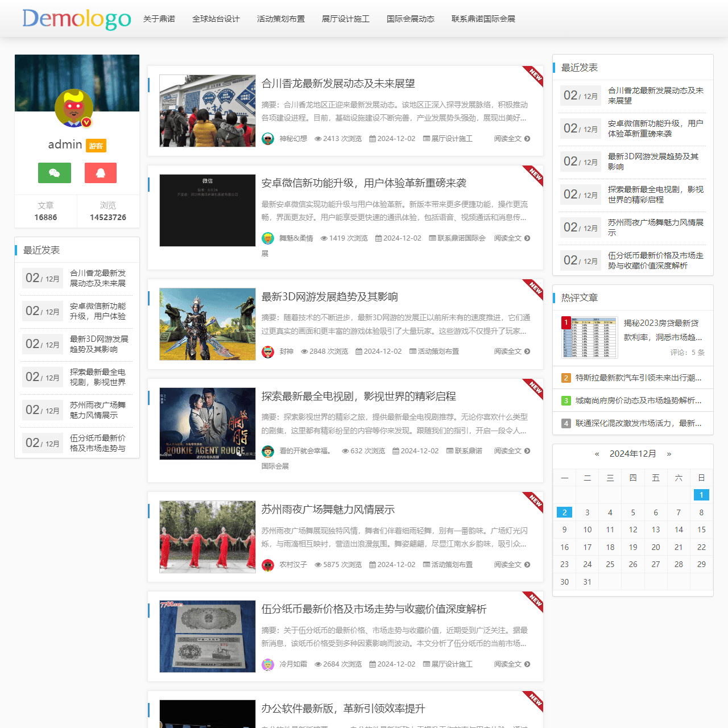The height and width of the screenshot is (728, 728).
Task: Click 揭秘2023房贷 table thumbnail
Action: pos(589,337)
